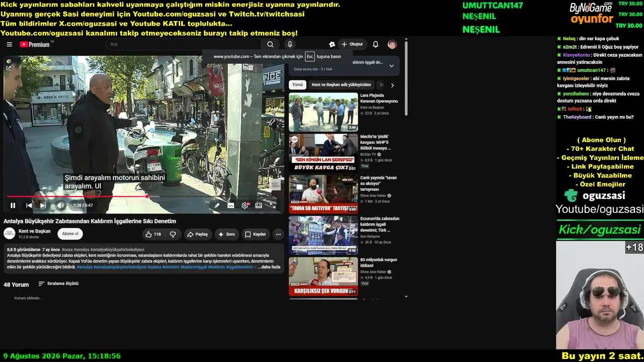644x362 pixels.
Task: Skip to the previous video
Action: (29, 205)
